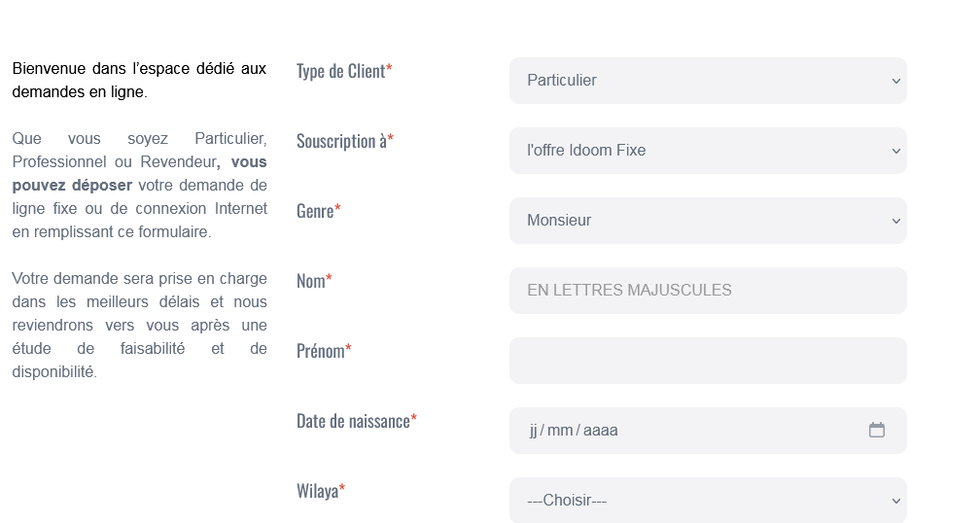Click the Date de naissance label
Screen dimensions: 980x523
[353, 421]
